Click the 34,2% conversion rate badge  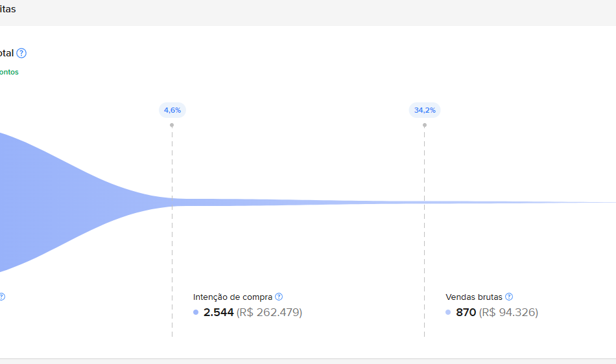click(425, 110)
